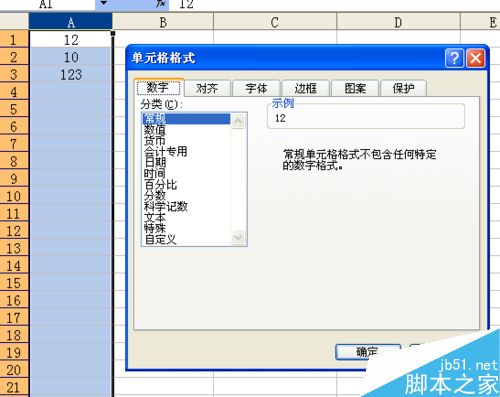The image size is (500, 397).
Task: Select row 1 header
Action: [14, 40]
